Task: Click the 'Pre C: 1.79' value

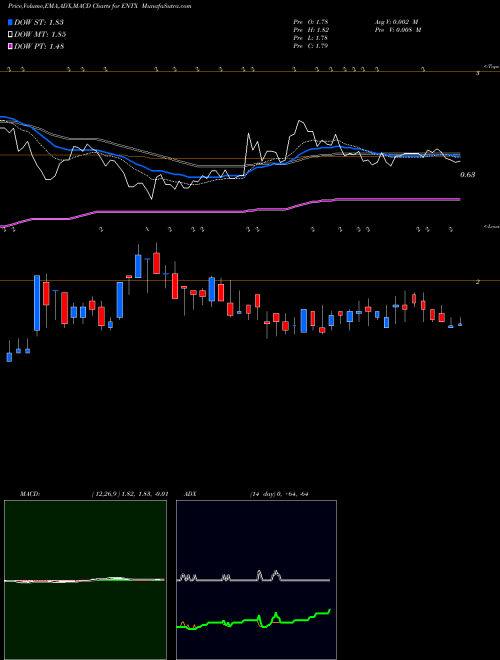Action: [x=311, y=46]
